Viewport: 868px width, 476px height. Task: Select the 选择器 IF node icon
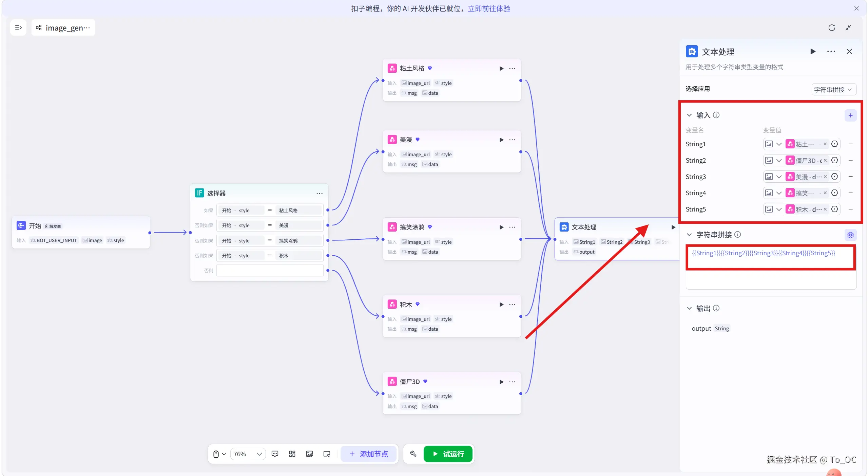[x=199, y=193]
